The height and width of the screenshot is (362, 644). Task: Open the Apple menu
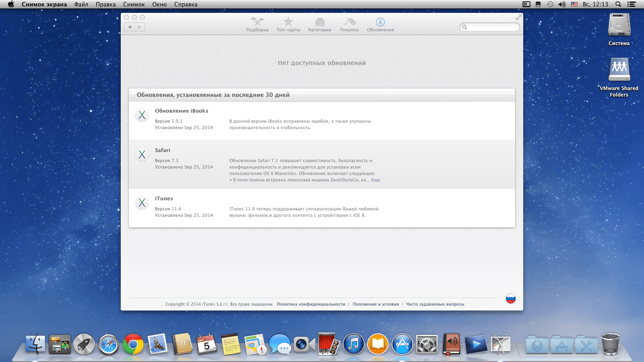[11, 4]
